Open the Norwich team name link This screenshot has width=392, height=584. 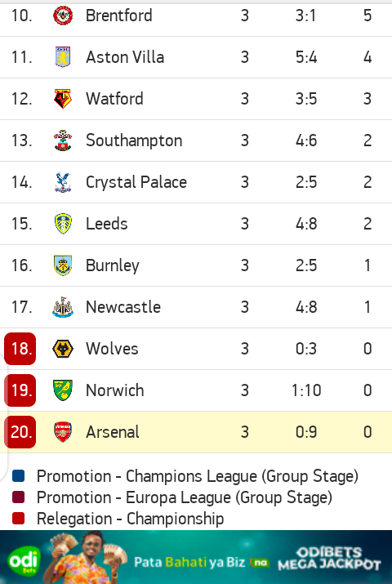click(x=114, y=390)
